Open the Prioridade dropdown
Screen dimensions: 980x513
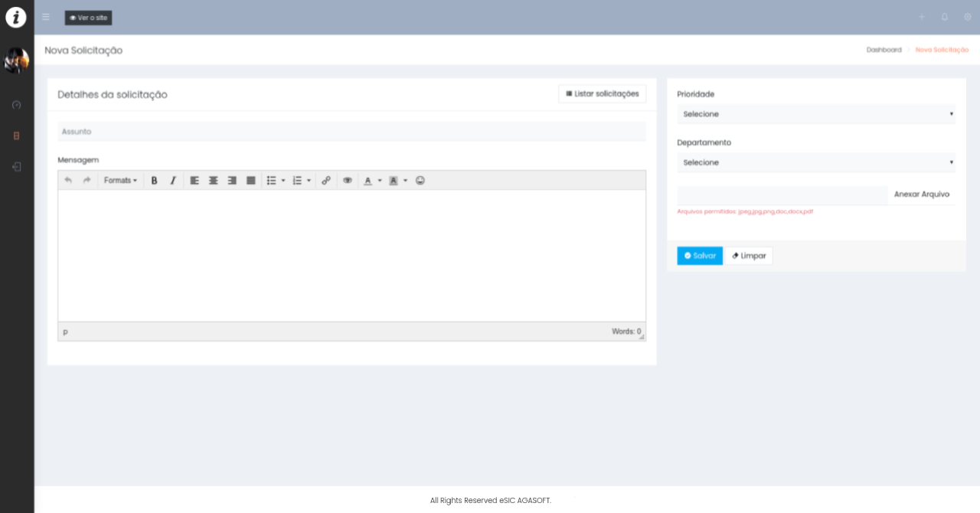point(815,114)
